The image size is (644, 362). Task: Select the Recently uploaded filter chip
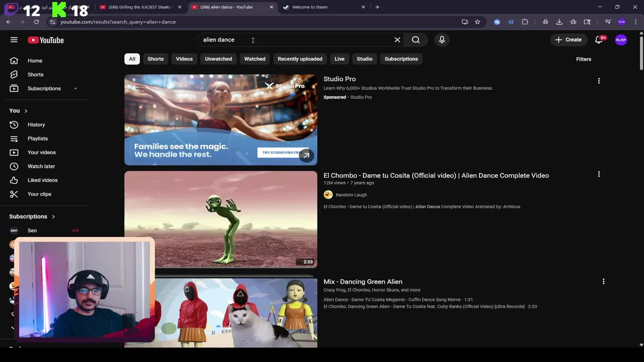[300, 59]
